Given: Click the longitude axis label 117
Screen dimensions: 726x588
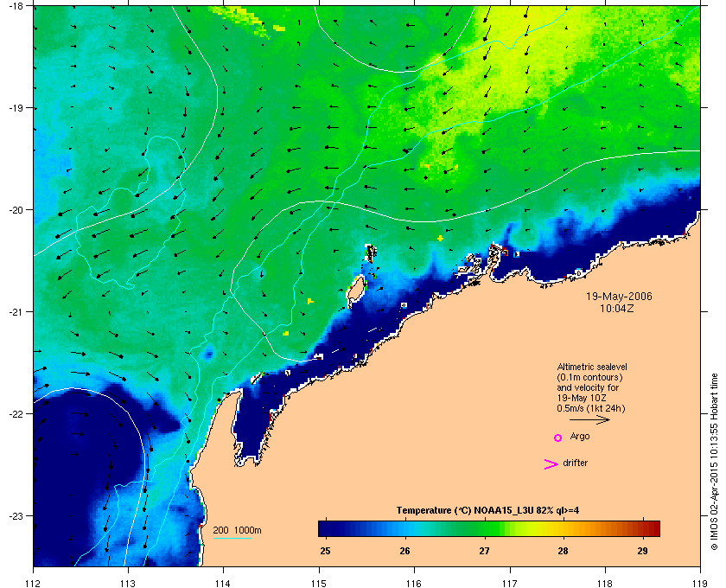Looking at the screenshot, I should (509, 584).
